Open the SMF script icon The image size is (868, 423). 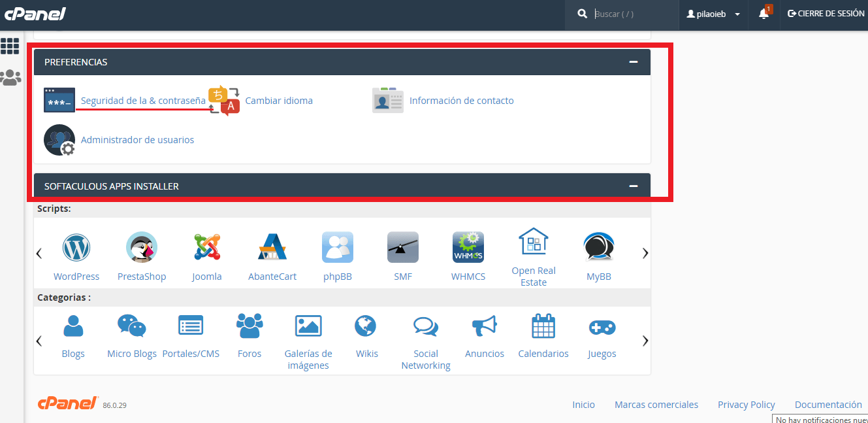pyautogui.click(x=403, y=248)
